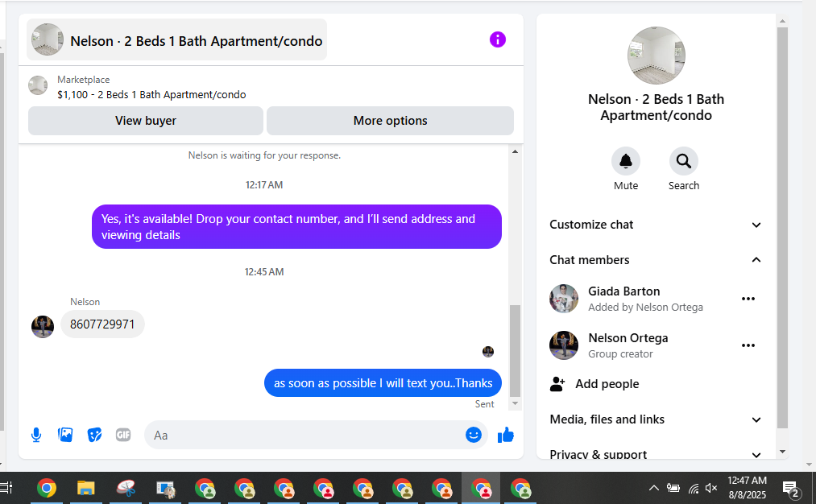
Task: Open the emoji picker smiley
Action: tap(473, 435)
